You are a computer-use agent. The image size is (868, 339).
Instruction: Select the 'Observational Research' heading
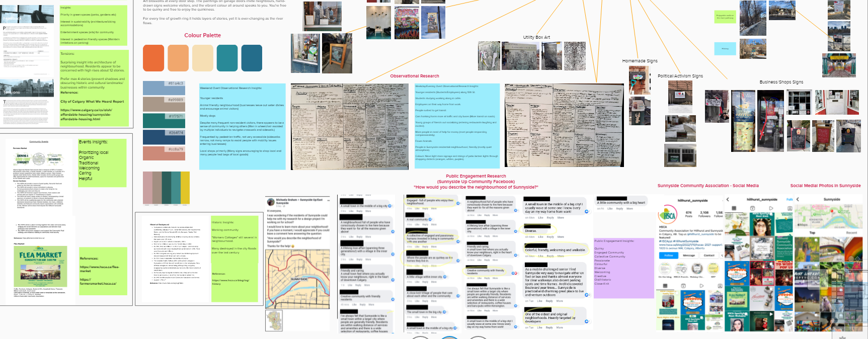pos(415,76)
